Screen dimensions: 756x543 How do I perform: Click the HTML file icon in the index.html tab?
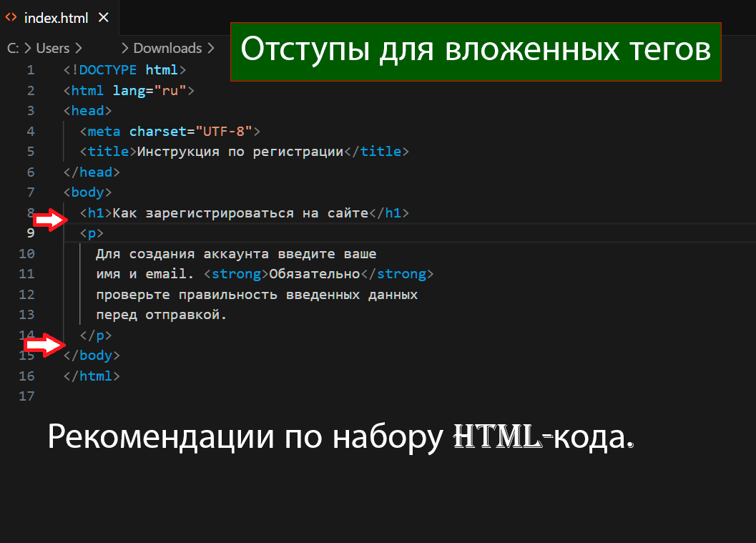pyautogui.click(x=11, y=17)
